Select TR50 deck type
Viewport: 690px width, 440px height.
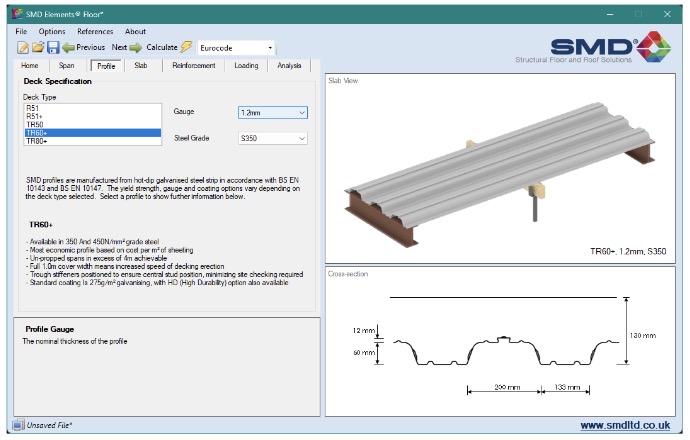[x=92, y=125]
